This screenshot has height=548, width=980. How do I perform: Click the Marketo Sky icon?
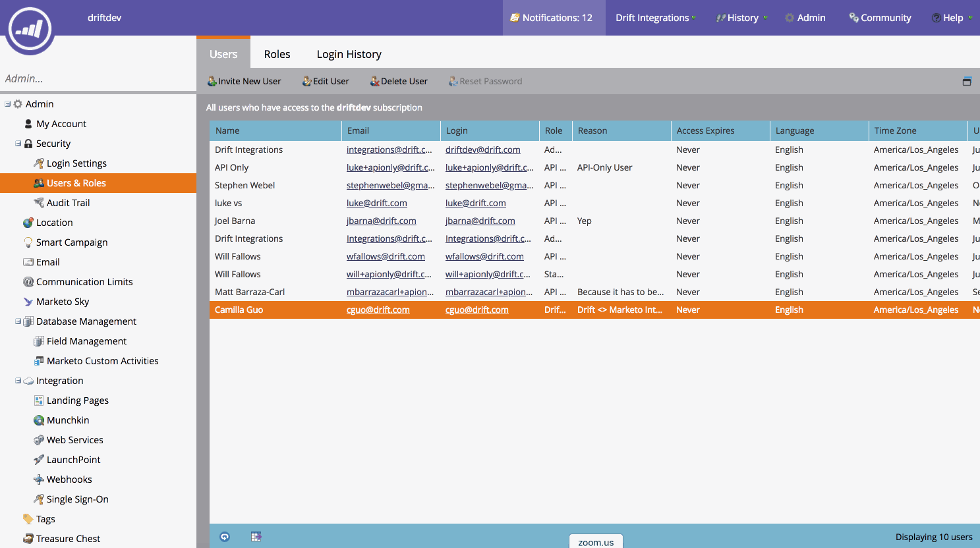28,302
